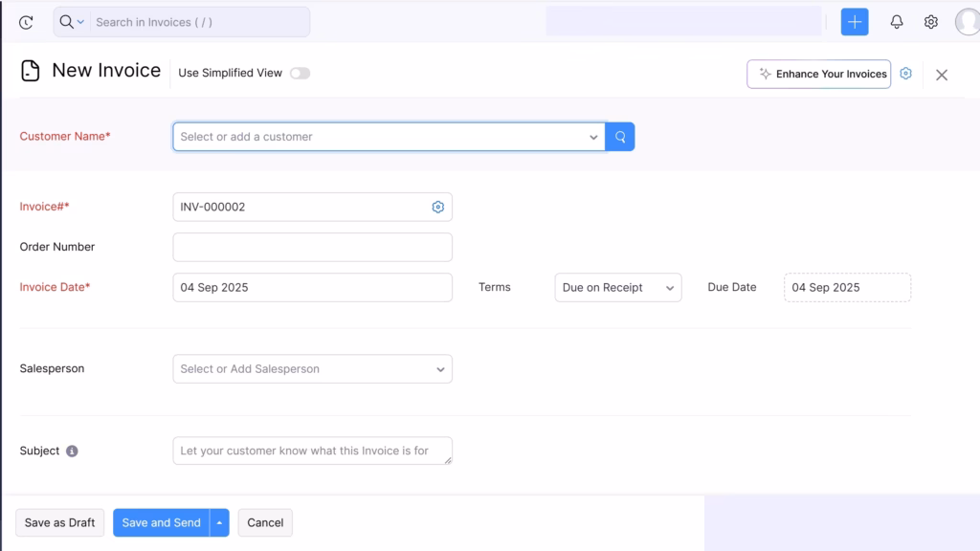
Task: Click the Save and Send button
Action: pos(161,523)
